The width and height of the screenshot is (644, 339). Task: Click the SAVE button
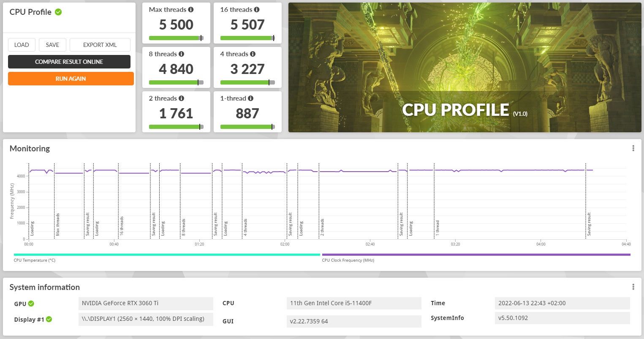pos(52,45)
